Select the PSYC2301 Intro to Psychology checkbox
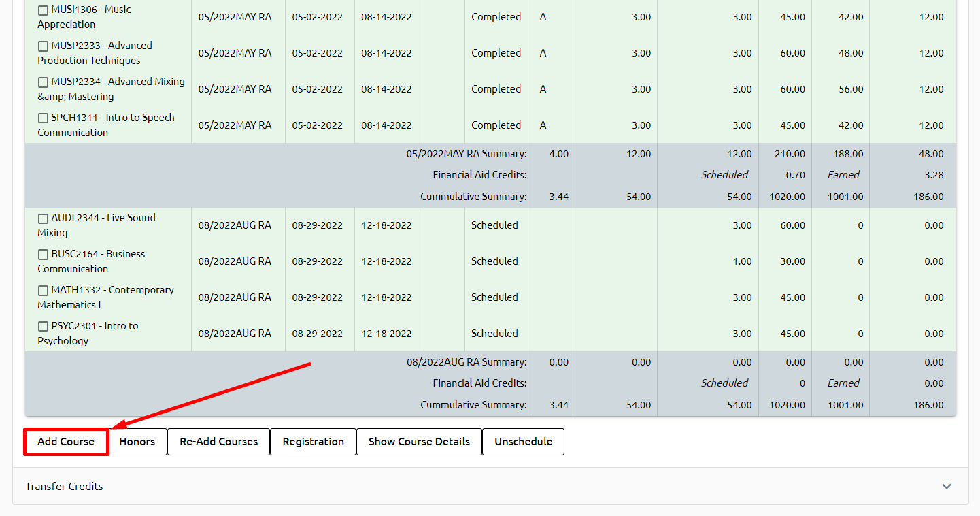Image resolution: width=980 pixels, height=516 pixels. pos(44,327)
